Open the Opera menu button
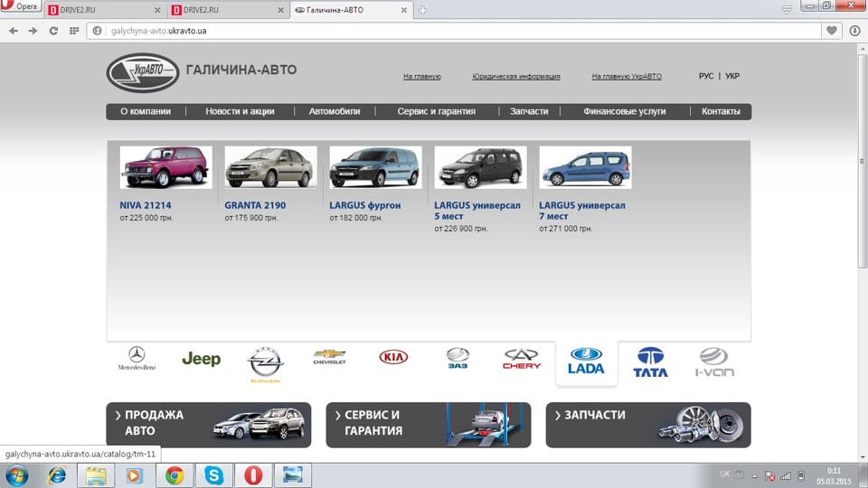The width and height of the screenshot is (868, 488). click(x=21, y=6)
